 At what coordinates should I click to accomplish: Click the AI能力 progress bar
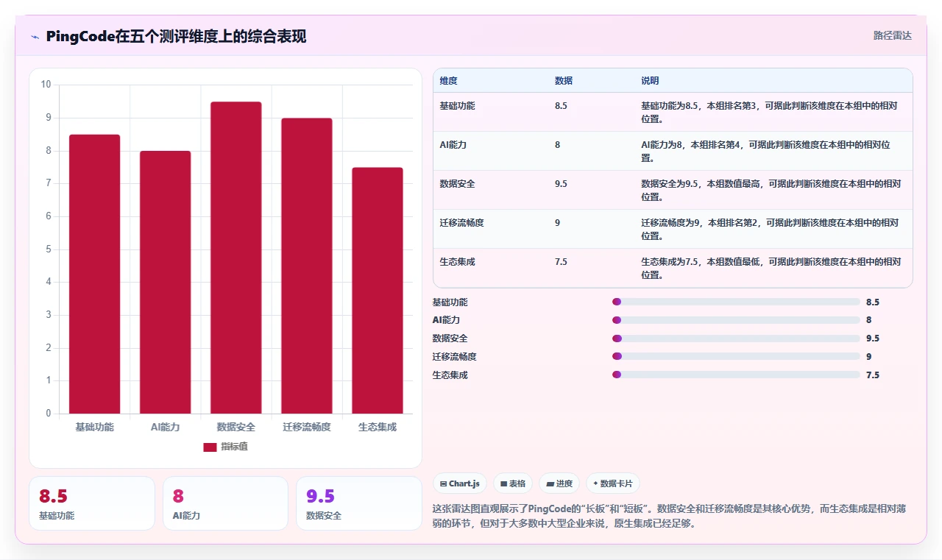pyautogui.click(x=736, y=320)
